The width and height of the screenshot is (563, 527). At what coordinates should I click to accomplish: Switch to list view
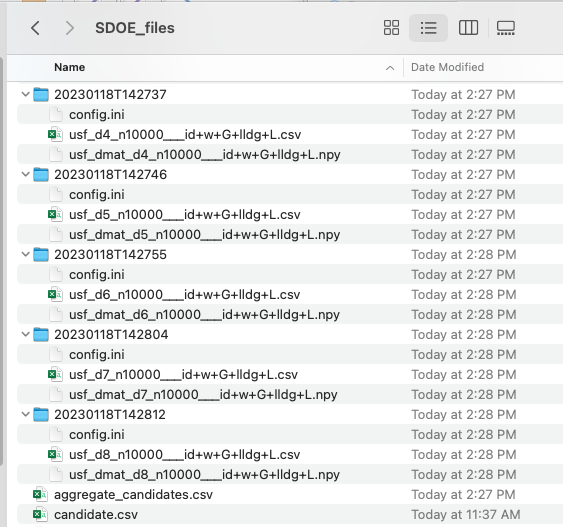[428, 28]
